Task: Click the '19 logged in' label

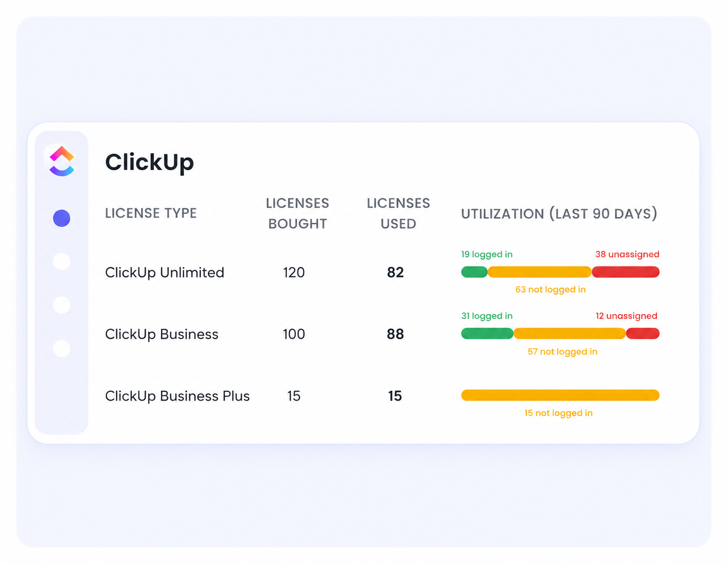Action: pyautogui.click(x=487, y=254)
